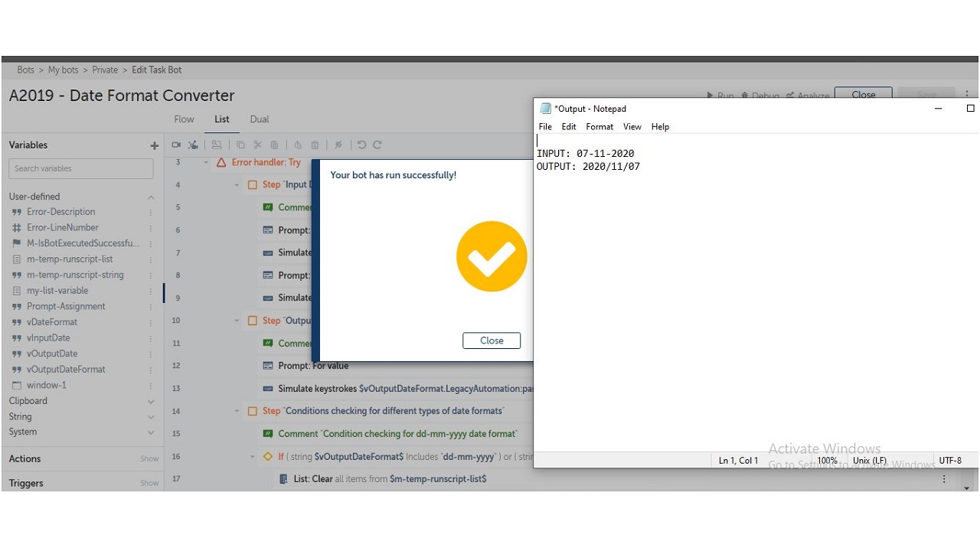Click the redo arrow in the toolbar

tap(377, 145)
